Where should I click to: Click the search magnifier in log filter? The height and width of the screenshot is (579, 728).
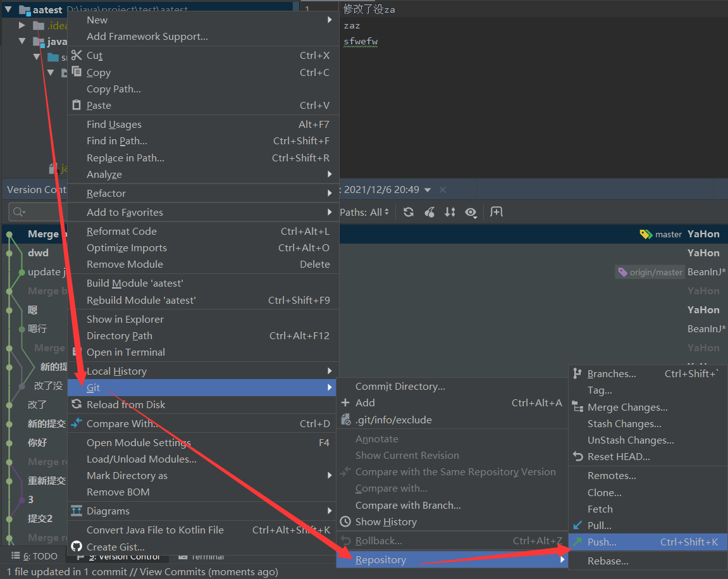(x=18, y=213)
